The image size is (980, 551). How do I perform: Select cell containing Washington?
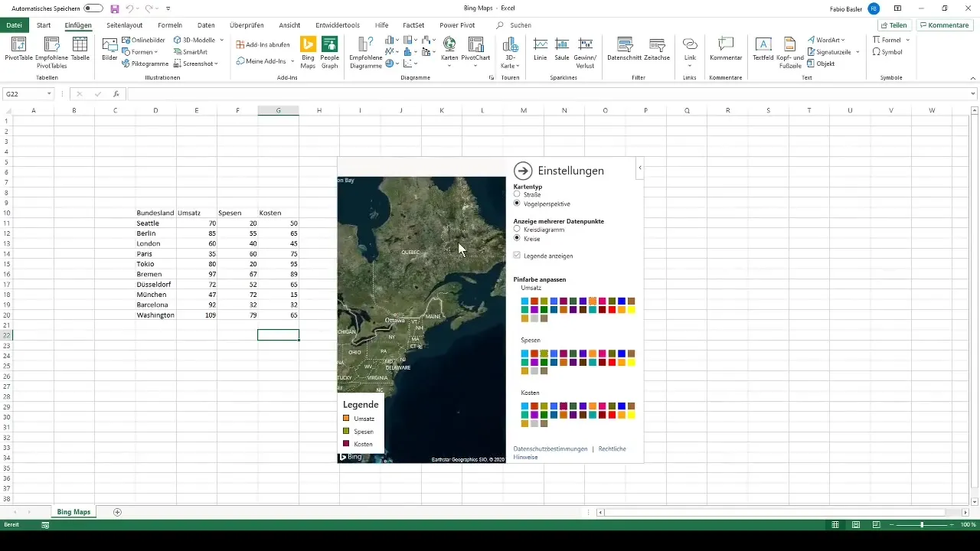[x=155, y=315]
